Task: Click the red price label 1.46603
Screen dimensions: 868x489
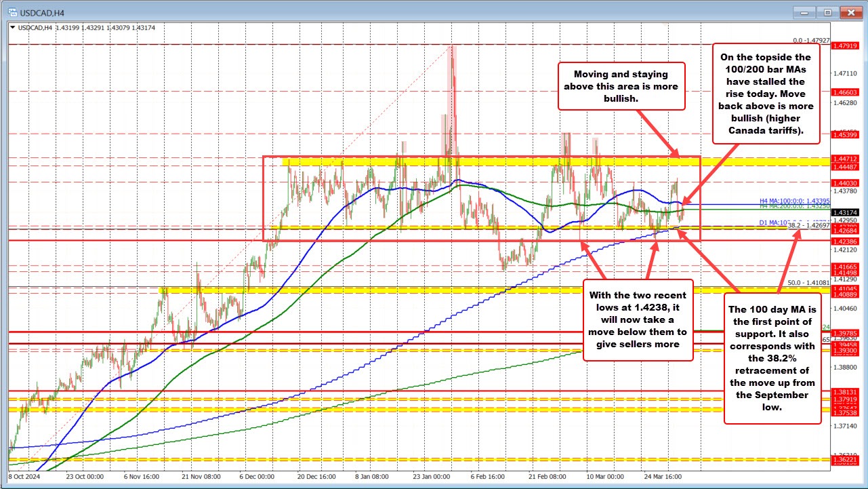Action: [x=845, y=92]
